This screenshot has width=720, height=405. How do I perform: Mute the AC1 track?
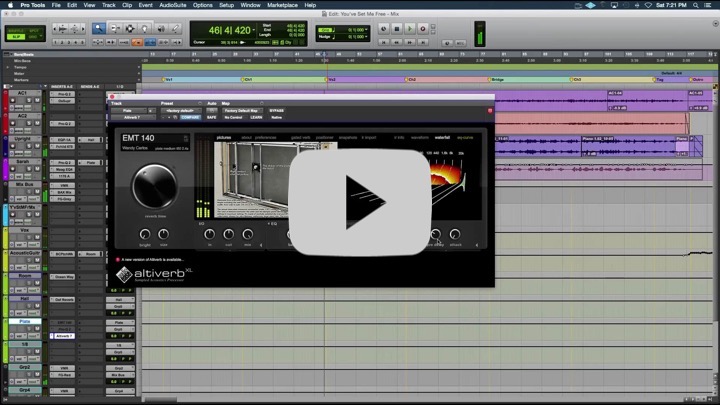(x=37, y=100)
